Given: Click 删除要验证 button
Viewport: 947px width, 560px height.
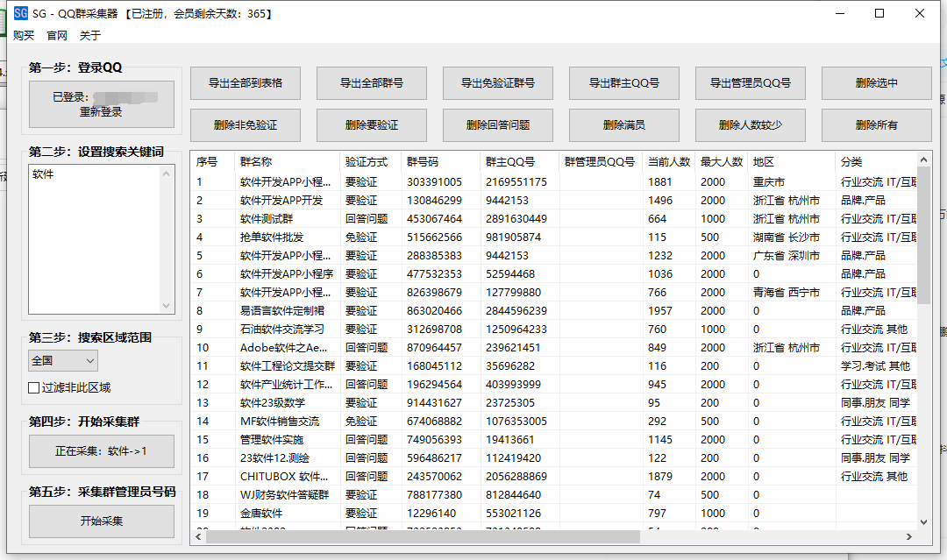Looking at the screenshot, I should (372, 125).
